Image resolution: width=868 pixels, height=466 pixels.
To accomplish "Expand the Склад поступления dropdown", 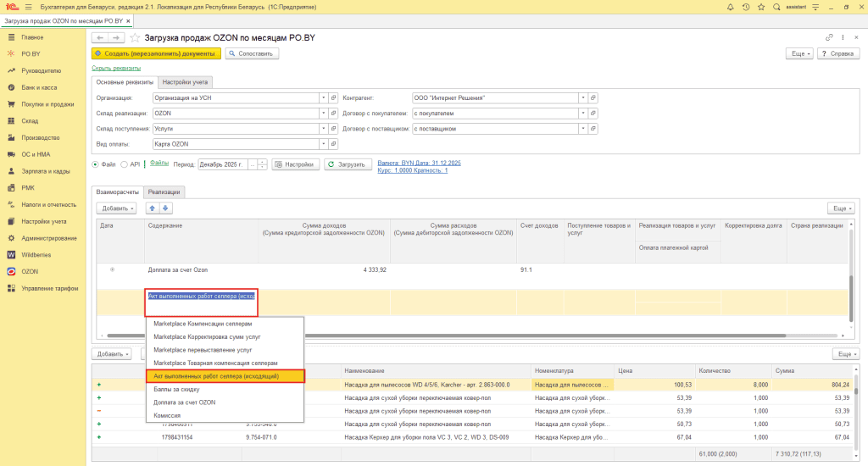I will click(323, 129).
